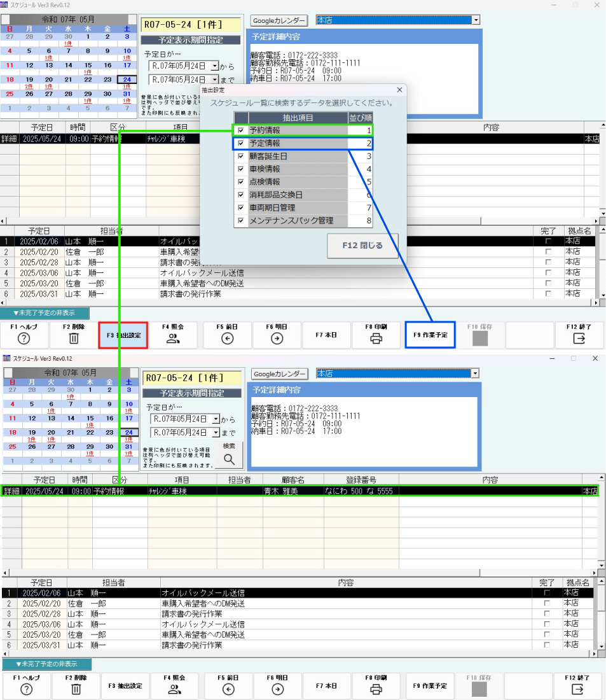Screen dimensions: 606x700
Task: Click F12 閉じる in the 抽出設定 dialog
Action: point(362,246)
